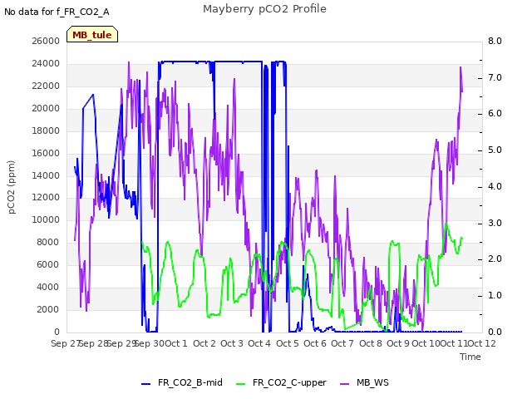Click the Oct 12 x-axis tick label
The image size is (532, 399).
(x=482, y=343)
